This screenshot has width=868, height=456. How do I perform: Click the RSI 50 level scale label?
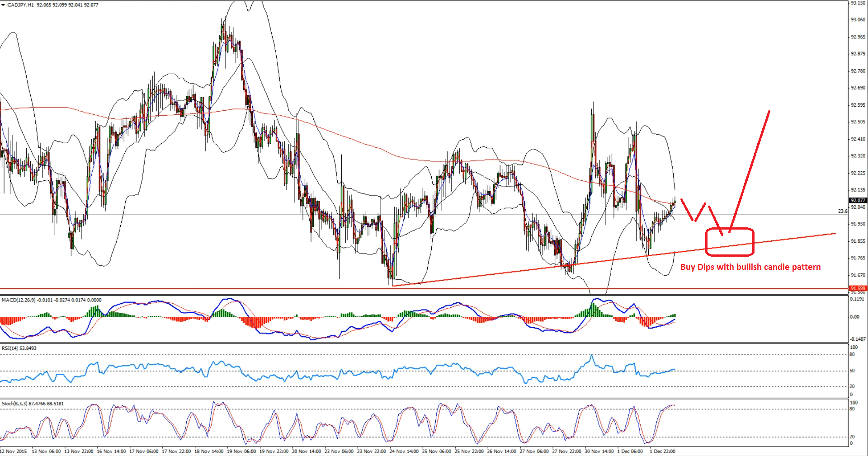pos(852,371)
